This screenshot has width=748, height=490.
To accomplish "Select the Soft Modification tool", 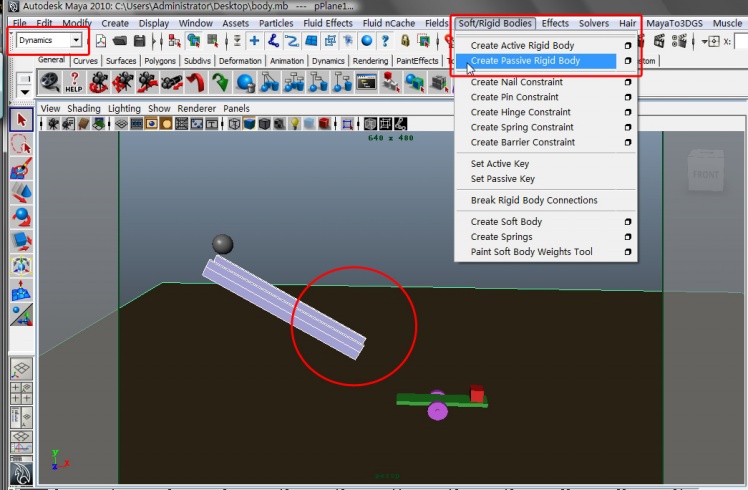I will [x=21, y=290].
